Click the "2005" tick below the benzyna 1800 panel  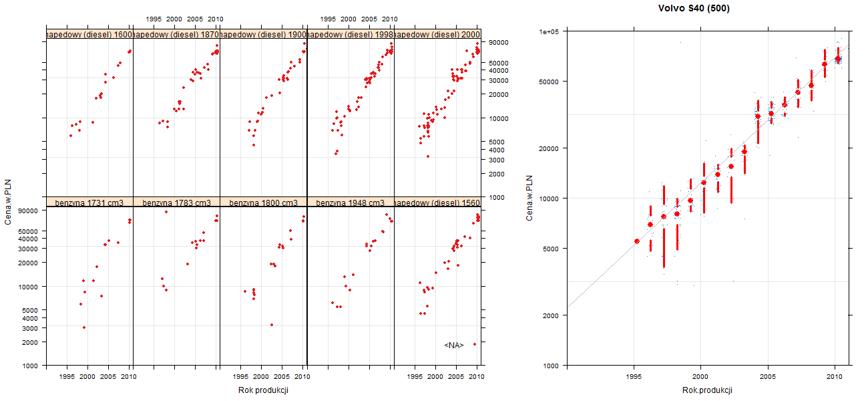(x=282, y=377)
